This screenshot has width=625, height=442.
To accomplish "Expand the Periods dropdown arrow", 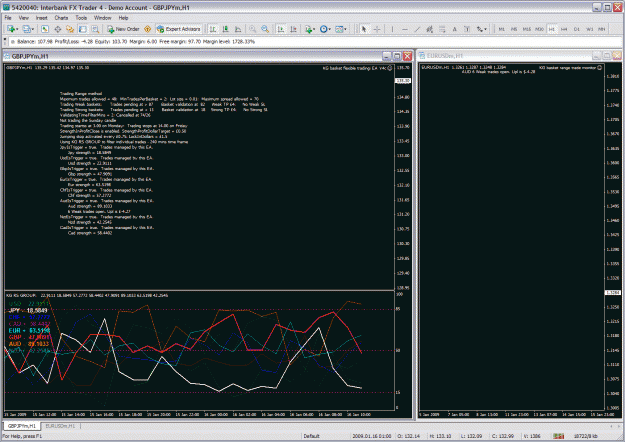I will pyautogui.click(x=330, y=29).
